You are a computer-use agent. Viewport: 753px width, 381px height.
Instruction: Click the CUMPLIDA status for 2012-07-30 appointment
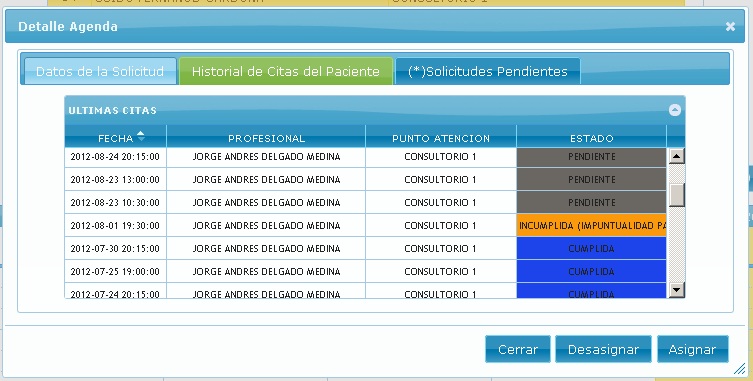[592, 249]
